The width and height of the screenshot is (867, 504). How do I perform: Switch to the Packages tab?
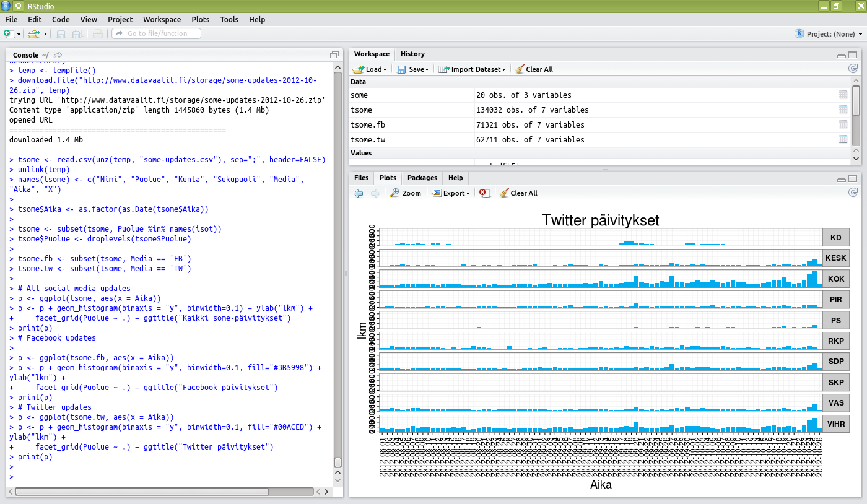[422, 178]
